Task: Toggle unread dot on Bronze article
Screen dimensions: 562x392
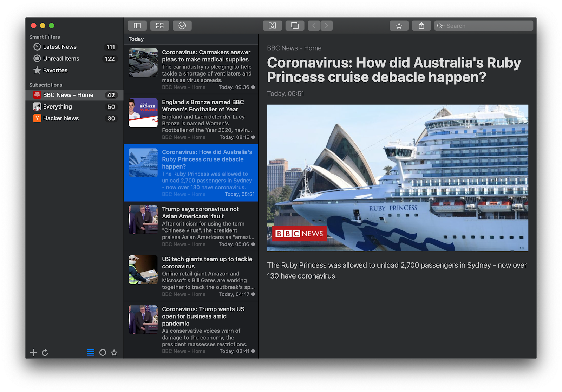Action: click(x=253, y=137)
